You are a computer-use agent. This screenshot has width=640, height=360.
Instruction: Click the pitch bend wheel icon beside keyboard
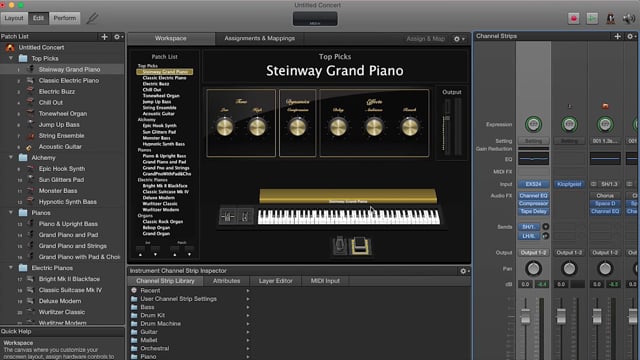[x=228, y=216]
